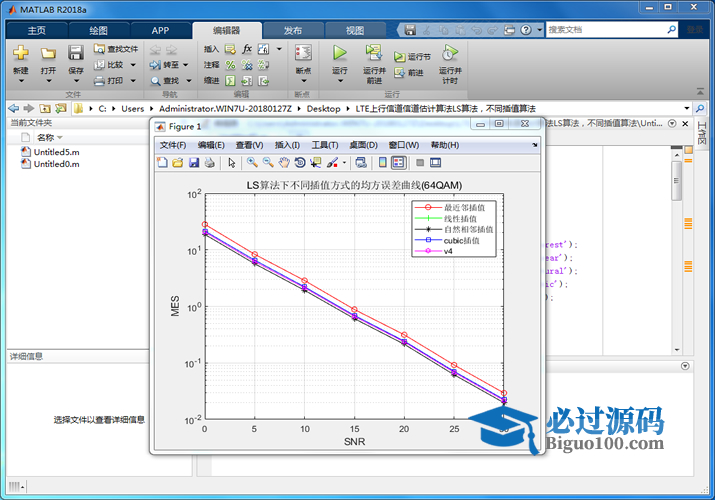Click the 运行并计时 run and time icon
The width and height of the screenshot is (715, 500).
pos(450,53)
